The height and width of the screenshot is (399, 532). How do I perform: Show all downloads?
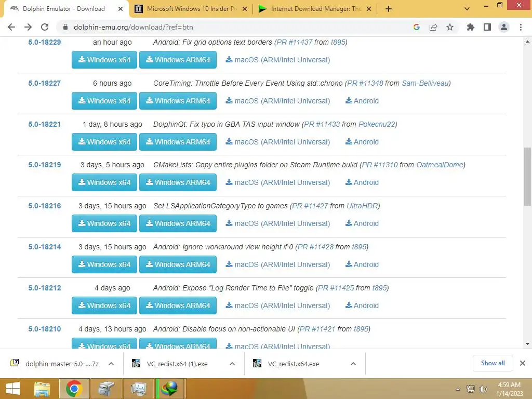[x=493, y=363]
